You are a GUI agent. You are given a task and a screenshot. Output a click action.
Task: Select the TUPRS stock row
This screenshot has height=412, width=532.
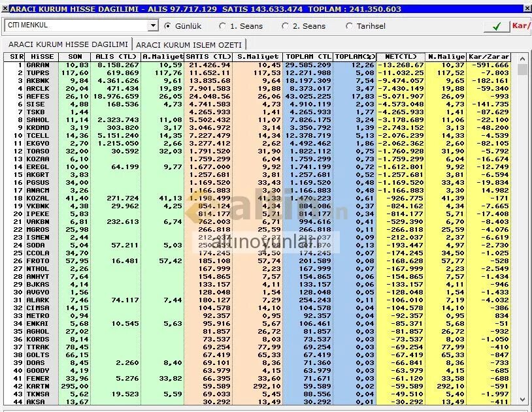(x=258, y=73)
